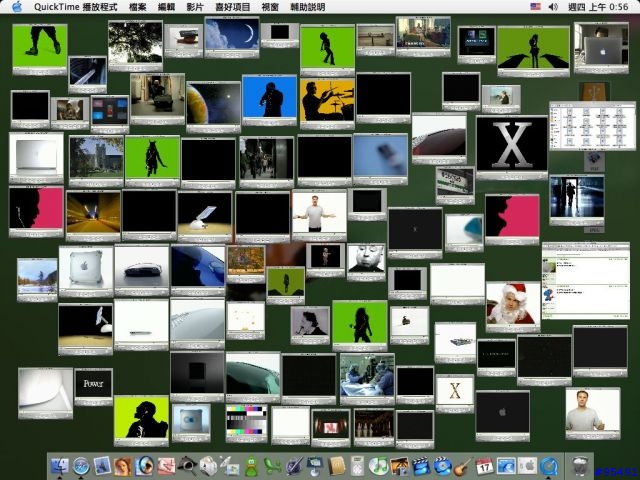Select the man in white t-shirt window

point(320,215)
